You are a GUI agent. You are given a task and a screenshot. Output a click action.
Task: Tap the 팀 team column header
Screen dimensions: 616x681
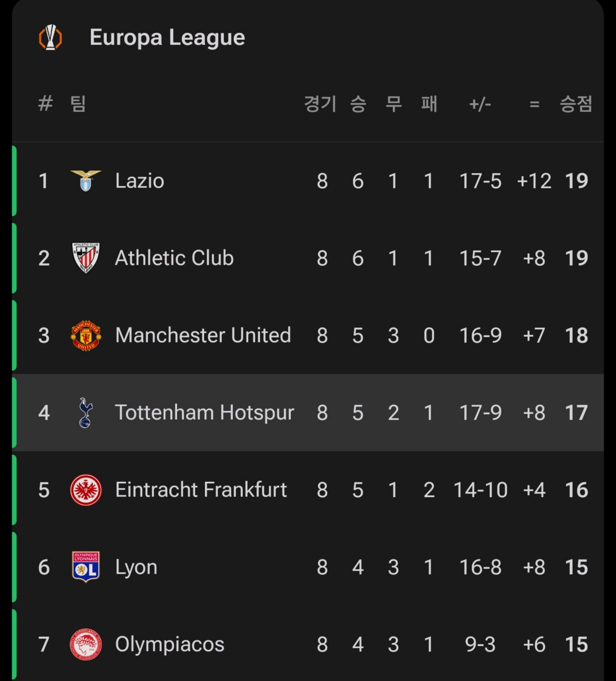point(78,103)
